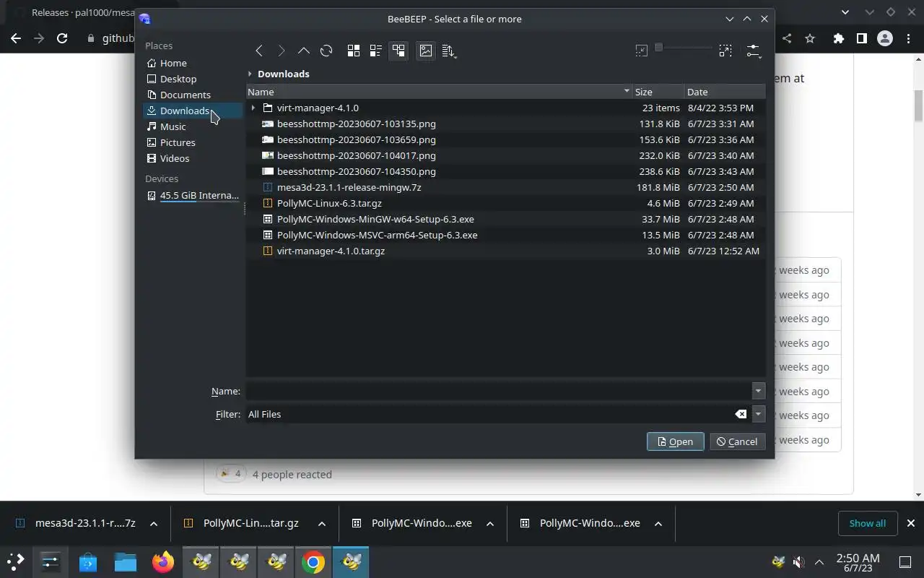
Task: Sort by the Size column header
Action: coord(658,92)
